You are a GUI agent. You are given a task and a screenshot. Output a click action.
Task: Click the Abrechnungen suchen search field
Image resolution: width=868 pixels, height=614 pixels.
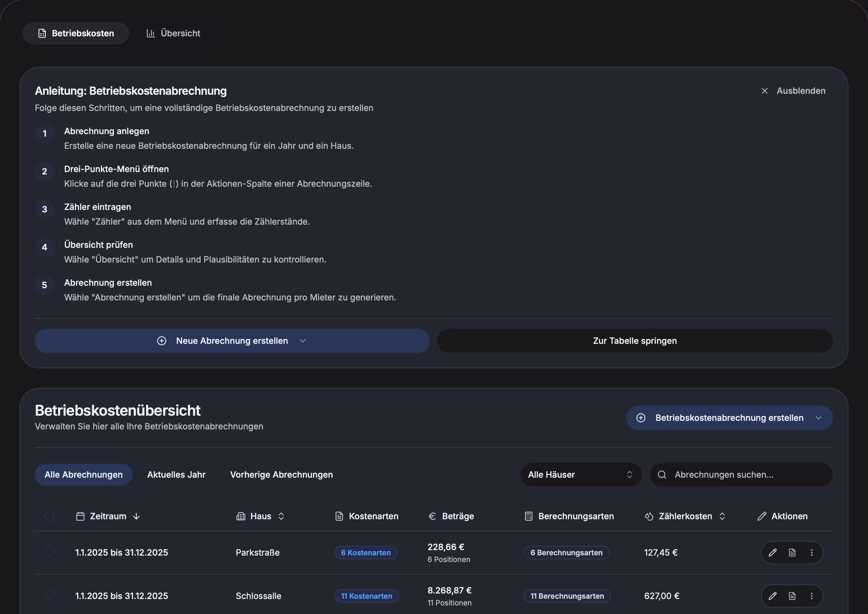(741, 475)
